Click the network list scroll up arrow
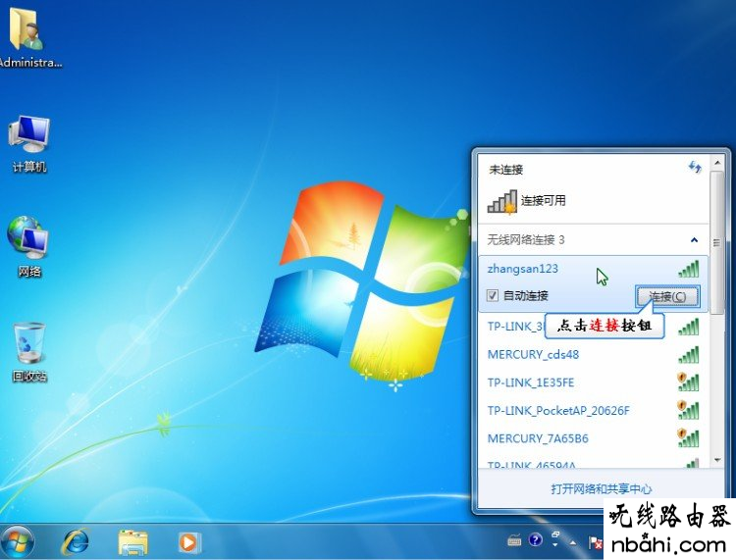The height and width of the screenshot is (560, 736). pos(716,163)
